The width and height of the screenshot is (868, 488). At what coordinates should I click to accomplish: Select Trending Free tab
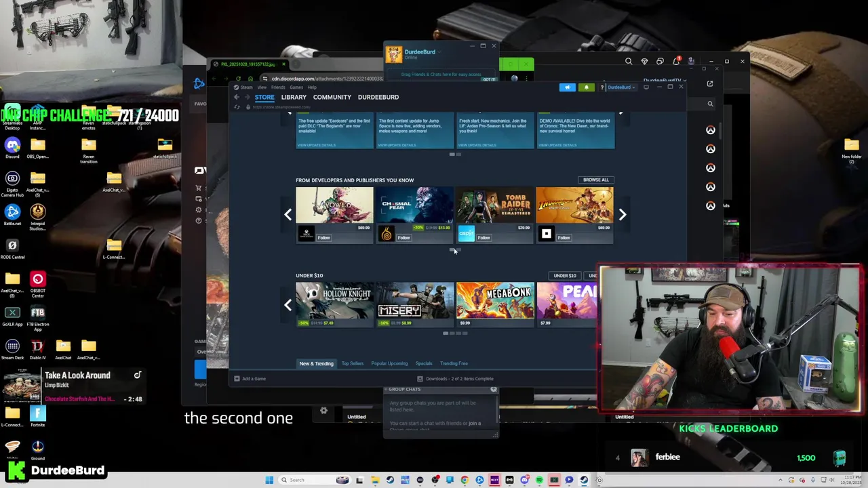[x=454, y=363]
